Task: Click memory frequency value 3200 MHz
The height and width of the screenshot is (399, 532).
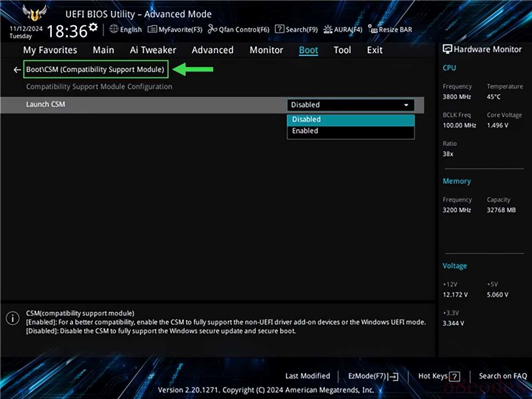Action: (x=457, y=210)
